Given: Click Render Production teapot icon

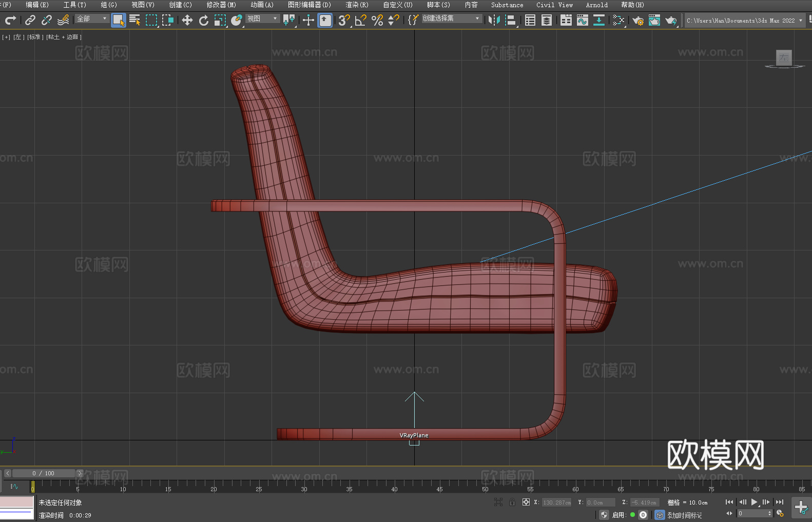Looking at the screenshot, I should click(671, 20).
